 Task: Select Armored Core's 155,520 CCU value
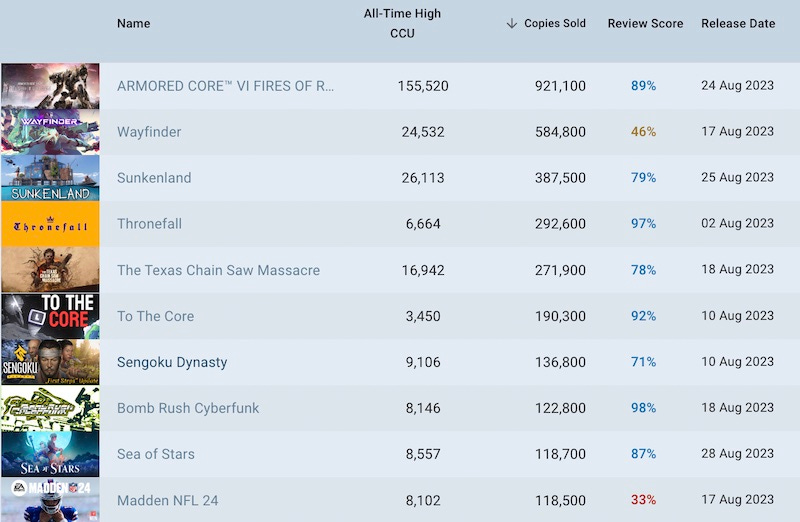[x=423, y=86]
